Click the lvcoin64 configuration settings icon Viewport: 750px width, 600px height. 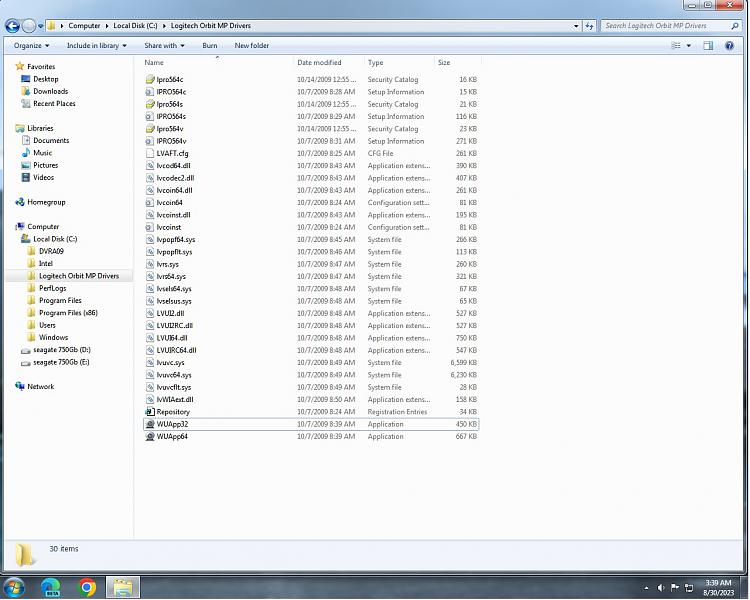click(150, 202)
